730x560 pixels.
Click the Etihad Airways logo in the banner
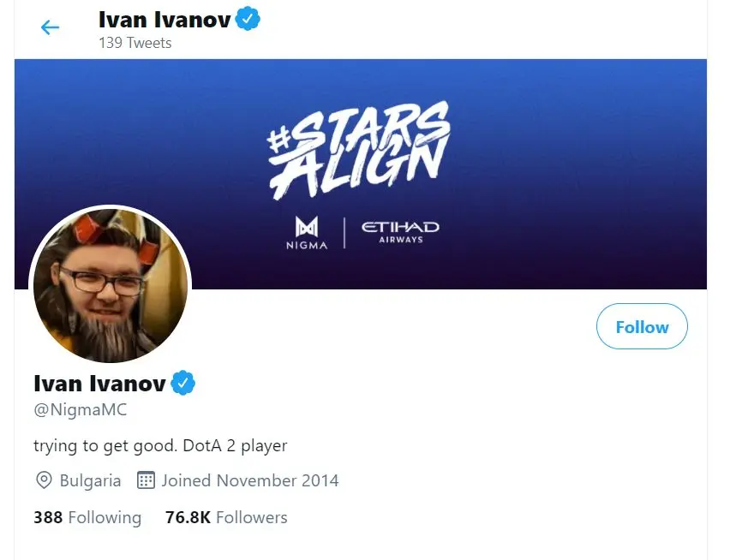click(400, 232)
